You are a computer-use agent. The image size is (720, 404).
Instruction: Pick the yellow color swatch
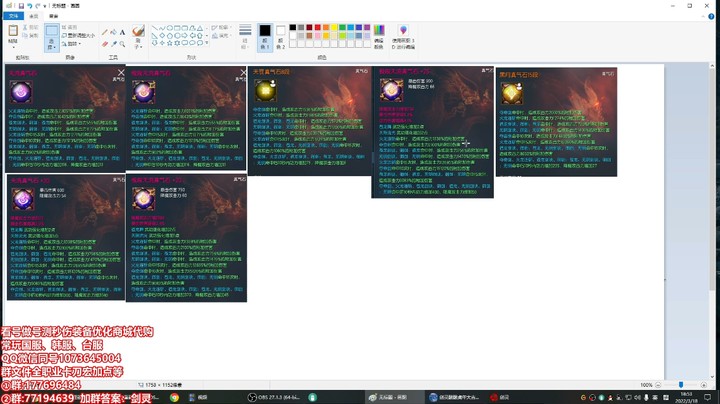coord(334,28)
